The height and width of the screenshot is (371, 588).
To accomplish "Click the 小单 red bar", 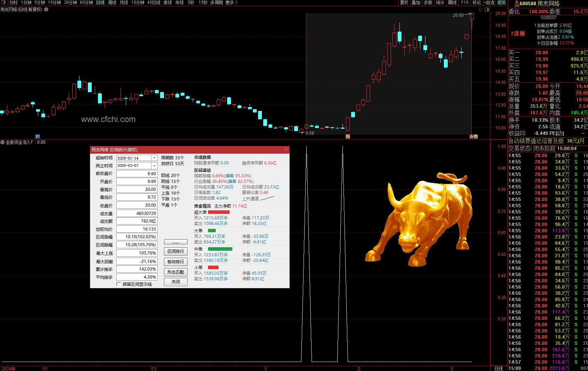I will (213, 267).
